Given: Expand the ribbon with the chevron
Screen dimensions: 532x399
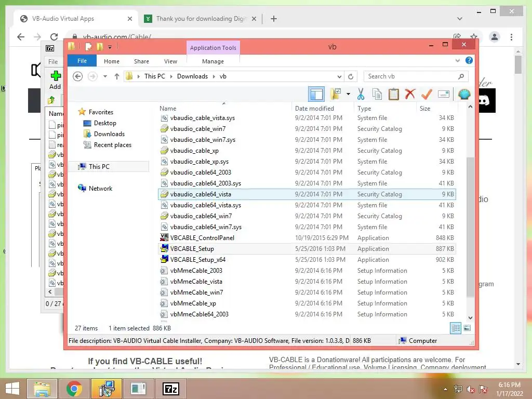Looking at the screenshot, I should coord(458,60).
